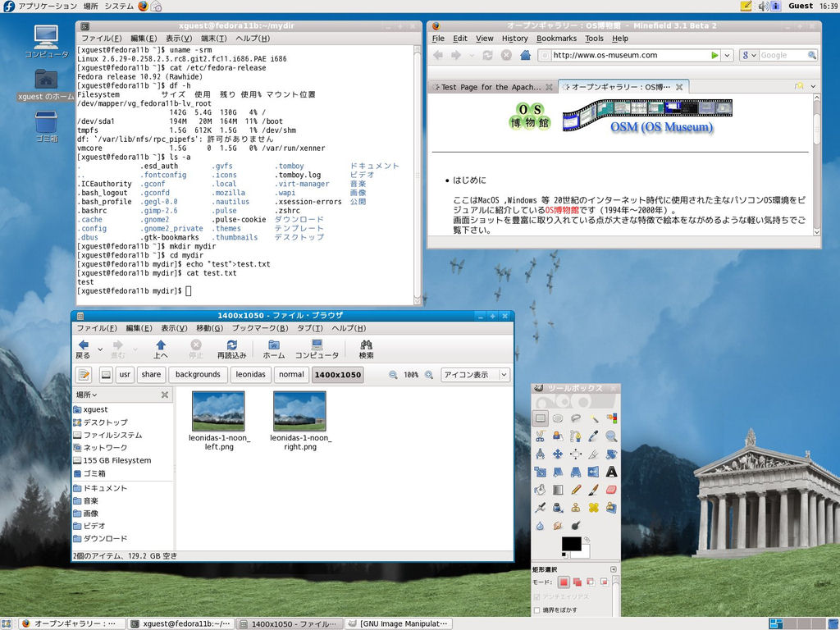The image size is (840, 630).
Task: Select the Zoom magnifier tool in GIMP toolbox
Action: tap(611, 436)
